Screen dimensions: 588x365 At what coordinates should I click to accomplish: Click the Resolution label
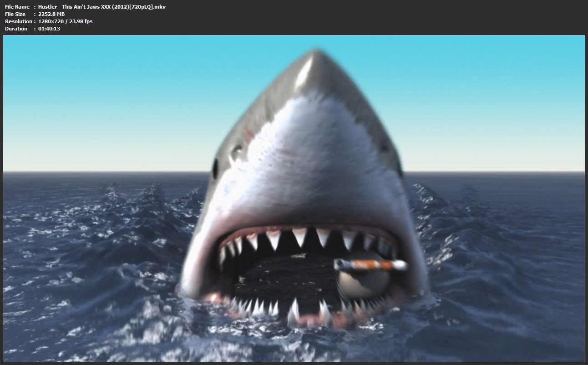pyautogui.click(x=18, y=21)
